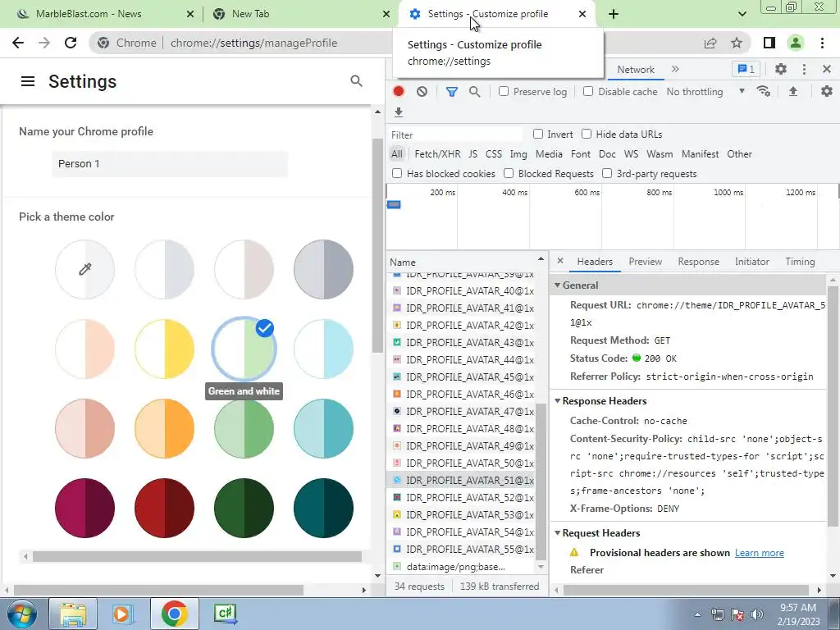Viewport: 840px width, 630px height.
Task: Show more DevTools tabs chevron
Action: 675,69
